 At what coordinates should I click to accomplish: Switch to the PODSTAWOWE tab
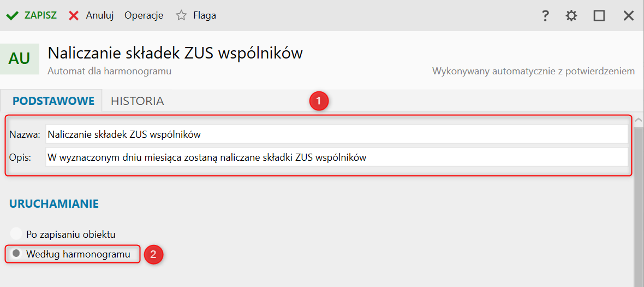pyautogui.click(x=53, y=101)
